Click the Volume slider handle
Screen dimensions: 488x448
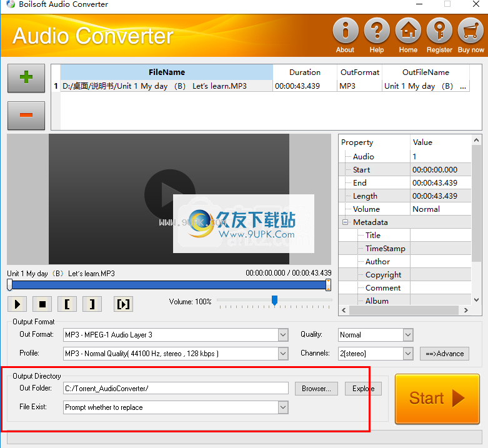click(x=274, y=301)
